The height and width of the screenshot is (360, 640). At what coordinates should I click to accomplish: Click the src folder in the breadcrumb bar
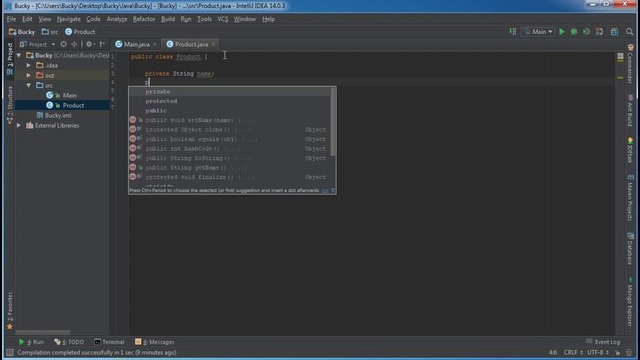pos(49,31)
